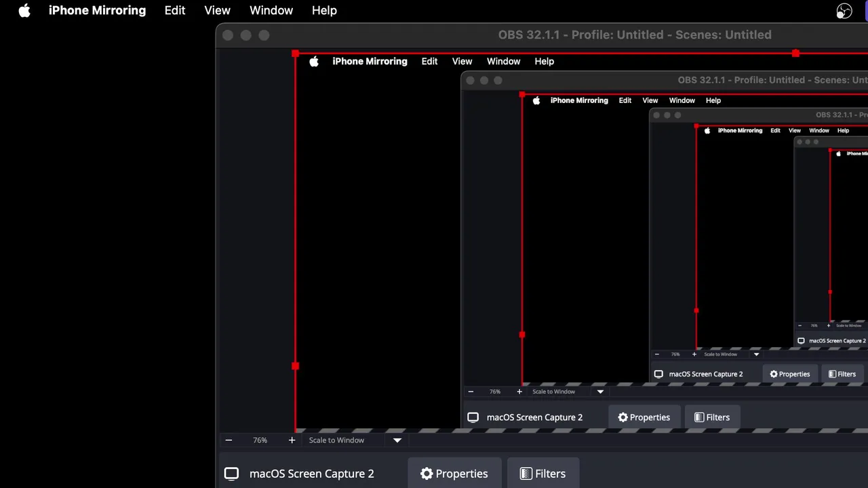Click the bottom dropdown arrow beside Scale to Window
Screen dimensions: 868x488
397,440
